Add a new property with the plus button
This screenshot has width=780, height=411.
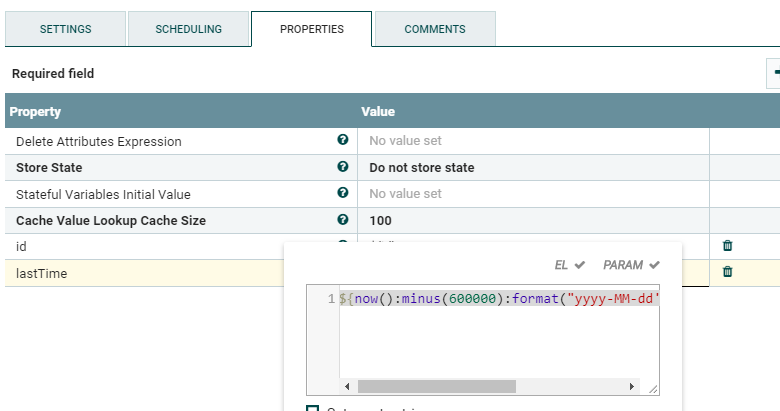click(x=774, y=73)
